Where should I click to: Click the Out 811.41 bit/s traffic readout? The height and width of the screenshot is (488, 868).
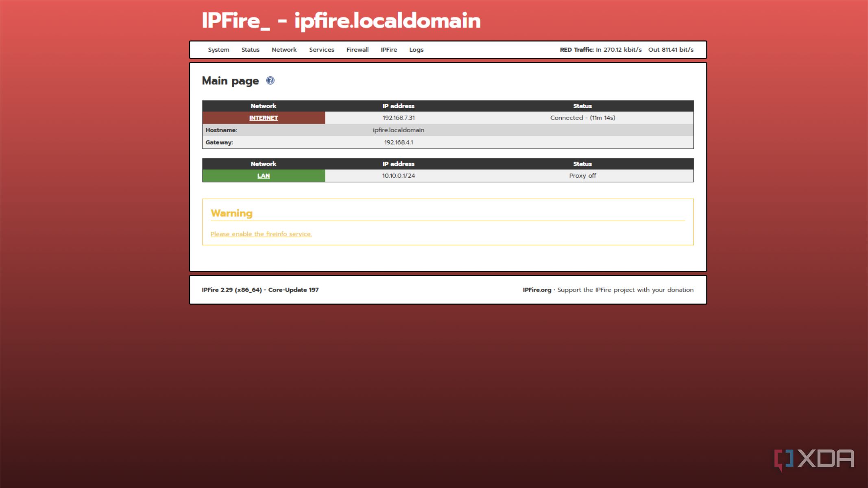click(x=671, y=50)
